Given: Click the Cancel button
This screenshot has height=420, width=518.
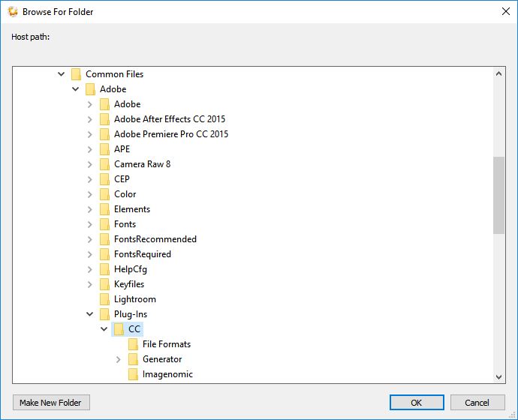Looking at the screenshot, I should 477,403.
